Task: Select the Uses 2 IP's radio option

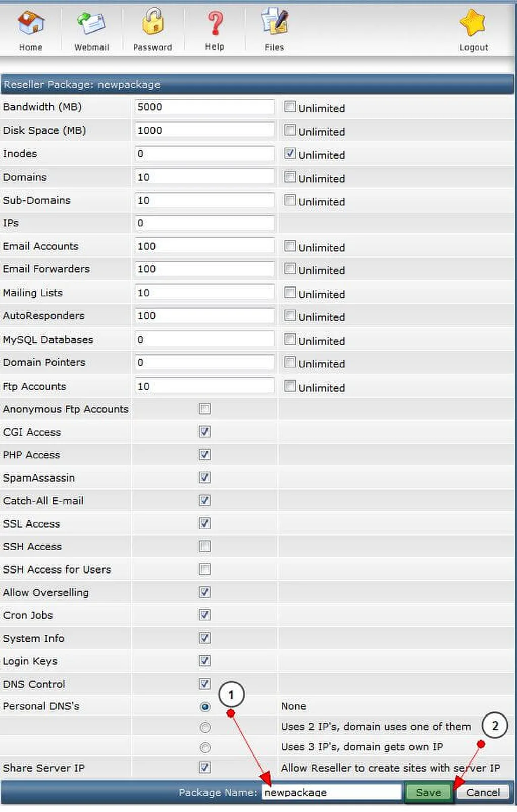Action: [x=205, y=727]
